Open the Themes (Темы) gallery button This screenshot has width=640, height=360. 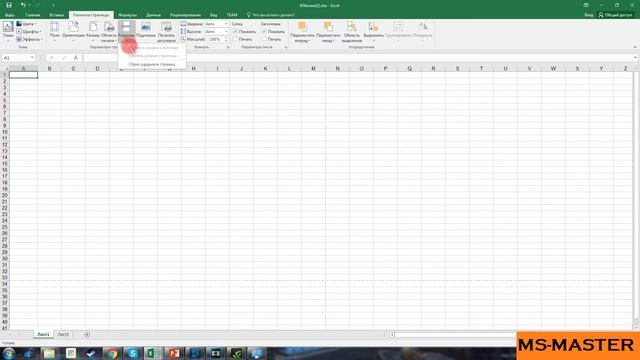(8, 31)
